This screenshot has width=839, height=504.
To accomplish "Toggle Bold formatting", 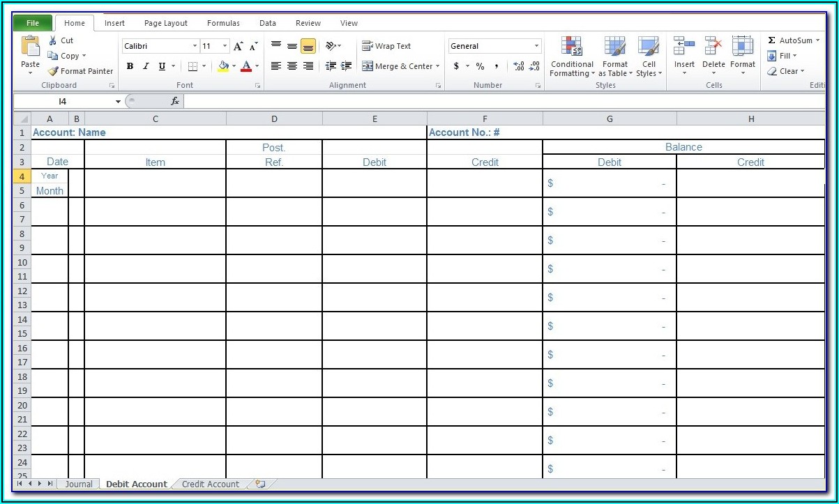I will [x=130, y=66].
